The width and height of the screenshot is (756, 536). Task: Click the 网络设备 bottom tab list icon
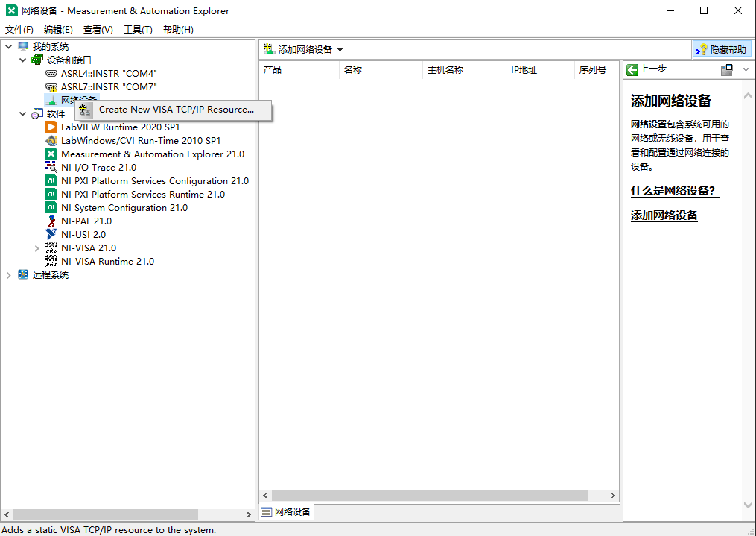point(266,512)
